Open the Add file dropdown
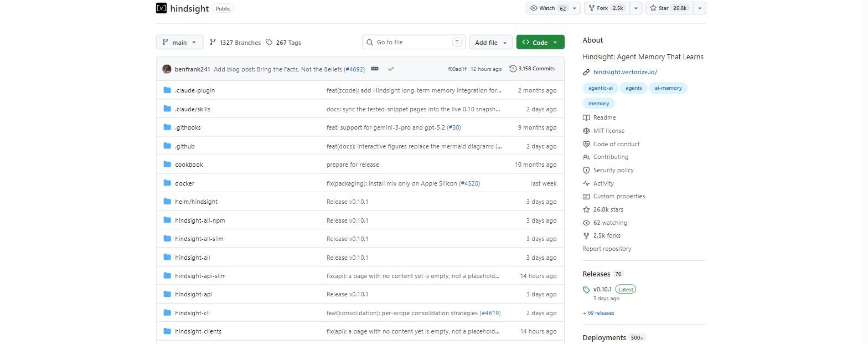 click(x=490, y=42)
